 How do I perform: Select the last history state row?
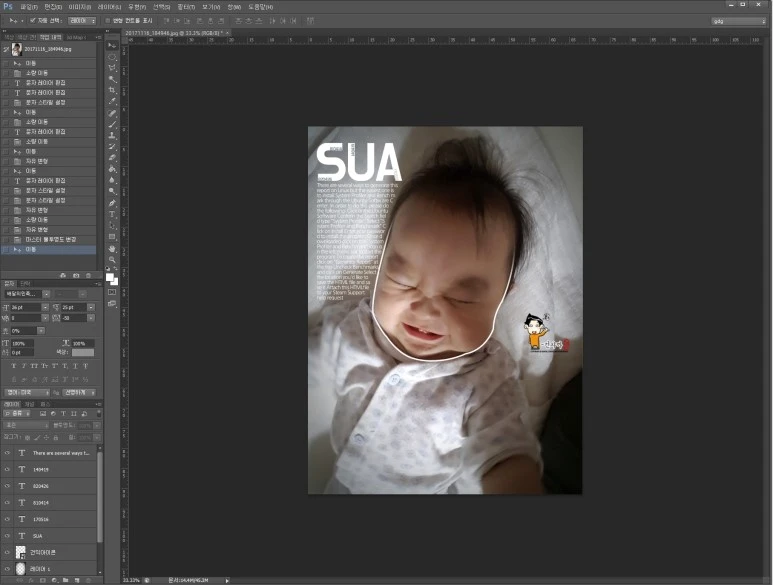(x=48, y=249)
